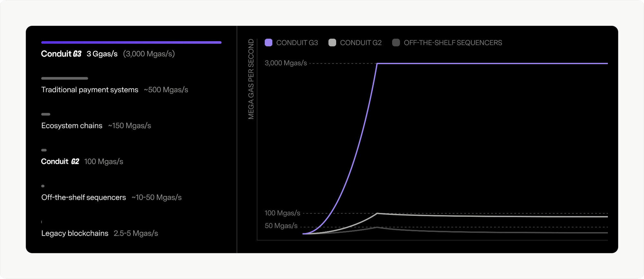644x279 pixels.
Task: Click the MEGA GAS PER SECOND axis title
Action: pyautogui.click(x=251, y=79)
